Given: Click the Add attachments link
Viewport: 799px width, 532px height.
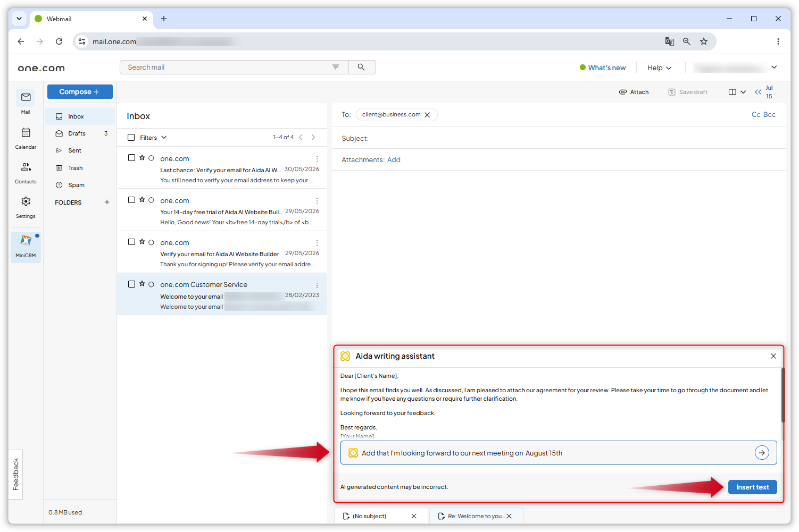Looking at the screenshot, I should pyautogui.click(x=394, y=160).
